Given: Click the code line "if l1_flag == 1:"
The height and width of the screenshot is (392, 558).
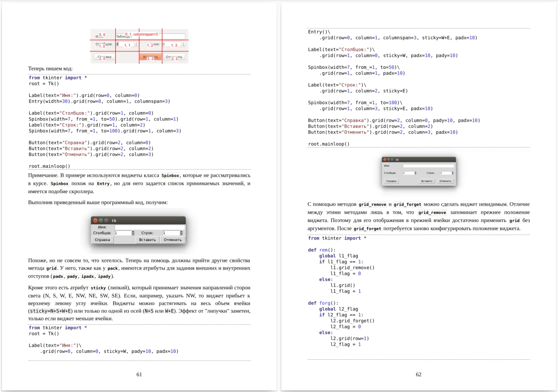Looking at the screenshot, I should coord(341,262).
